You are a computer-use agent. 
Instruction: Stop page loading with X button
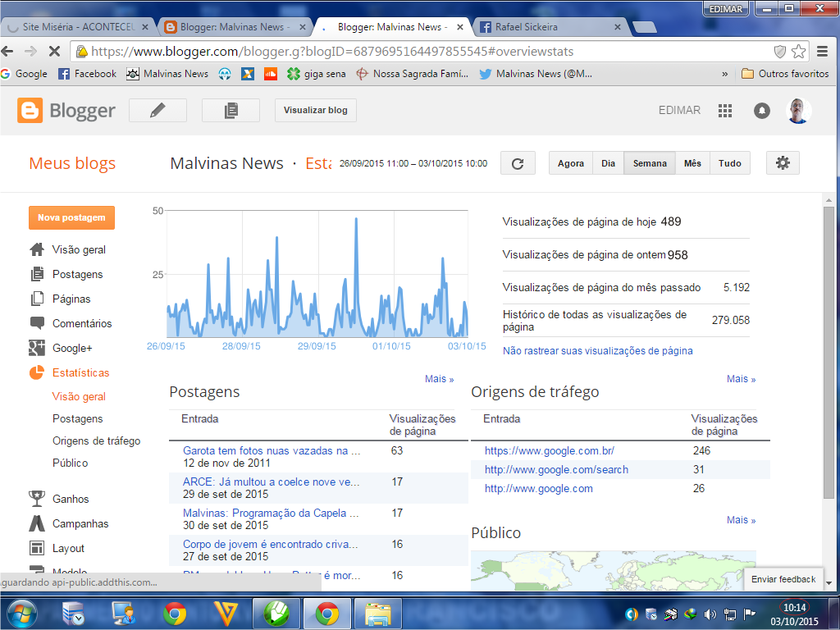point(54,52)
